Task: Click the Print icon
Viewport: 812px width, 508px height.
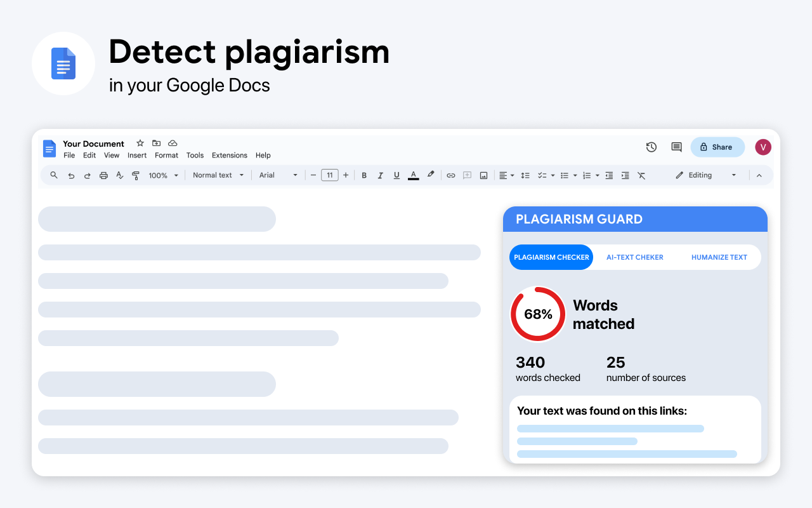Action: point(103,175)
